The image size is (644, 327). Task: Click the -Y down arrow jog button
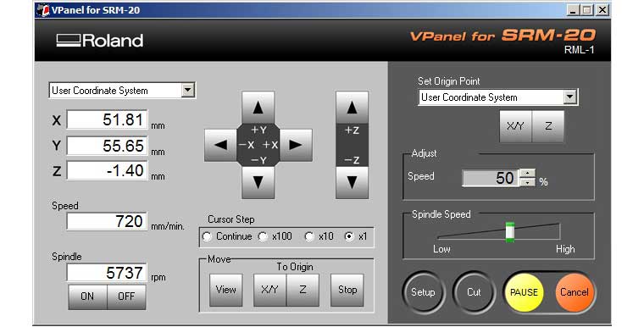[x=258, y=182]
